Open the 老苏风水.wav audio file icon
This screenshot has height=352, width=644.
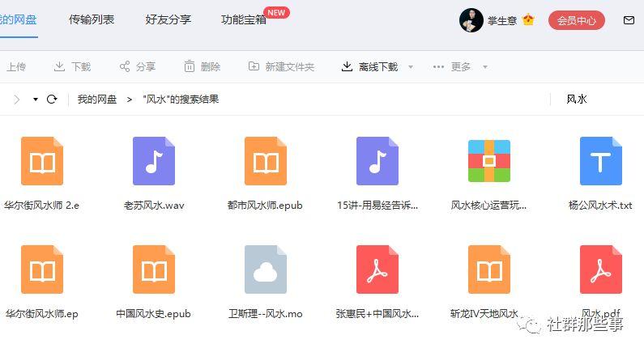(154, 161)
